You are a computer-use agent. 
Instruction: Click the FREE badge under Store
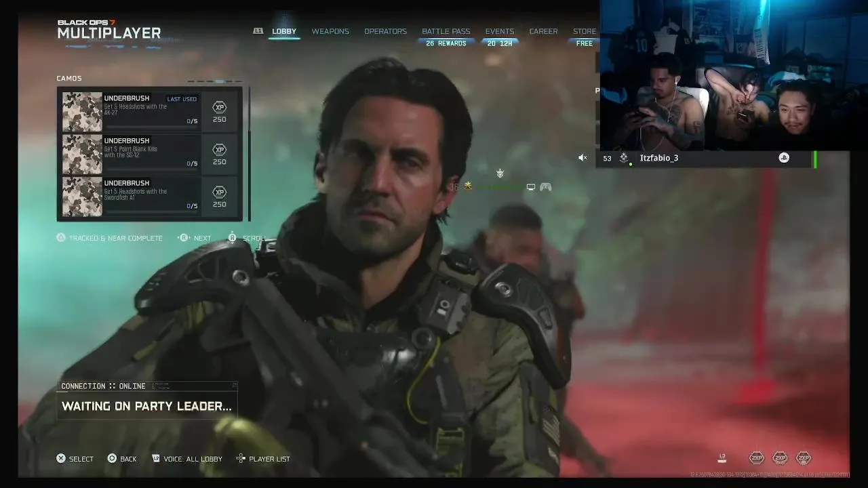click(x=585, y=43)
